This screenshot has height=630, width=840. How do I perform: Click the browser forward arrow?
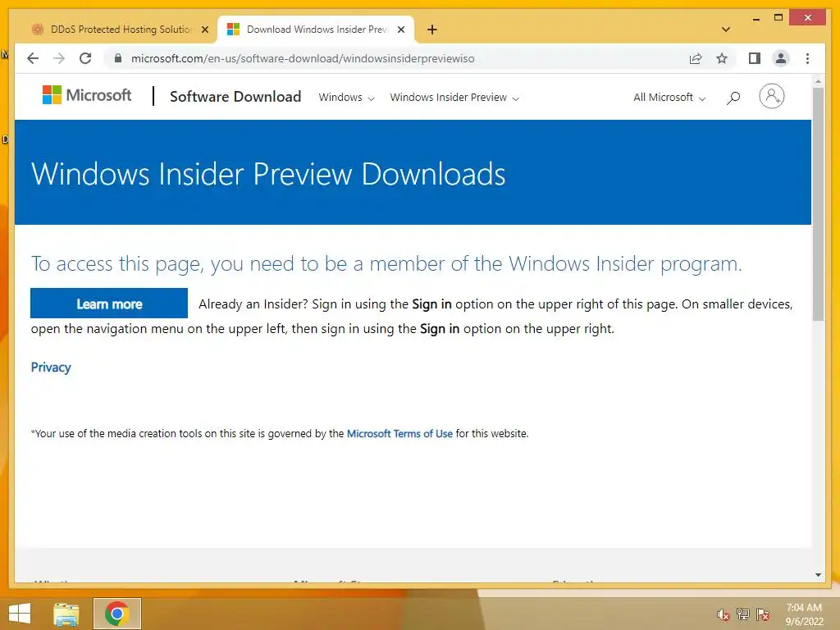point(59,58)
